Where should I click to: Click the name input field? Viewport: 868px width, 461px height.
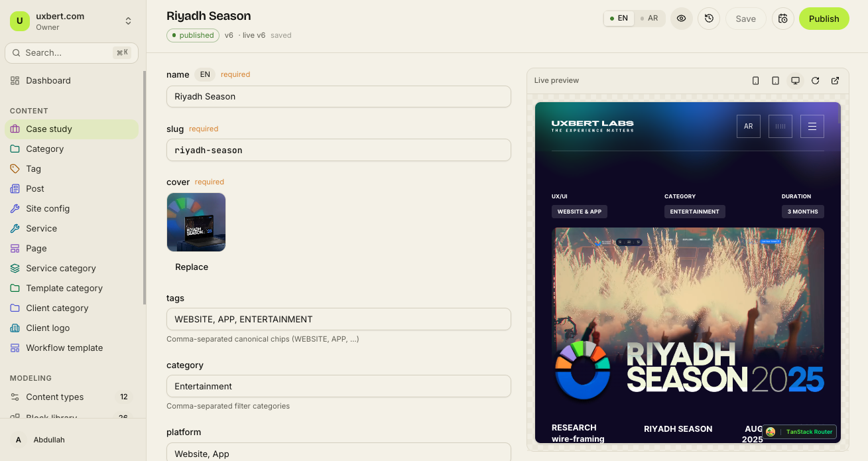pos(339,96)
